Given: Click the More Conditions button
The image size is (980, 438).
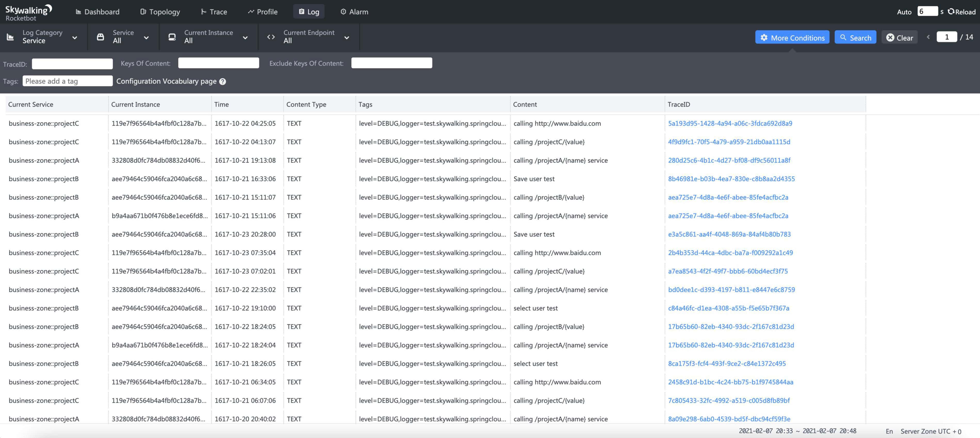Looking at the screenshot, I should pyautogui.click(x=792, y=37).
